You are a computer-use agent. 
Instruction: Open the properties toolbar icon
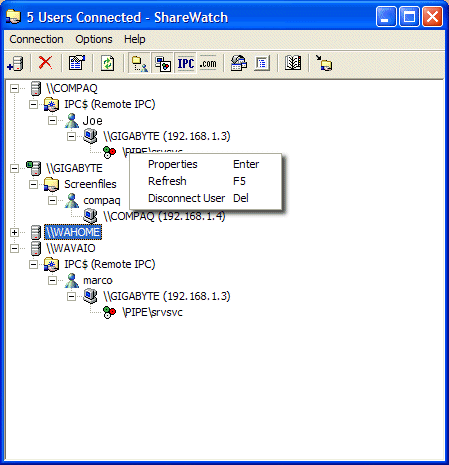[77, 63]
